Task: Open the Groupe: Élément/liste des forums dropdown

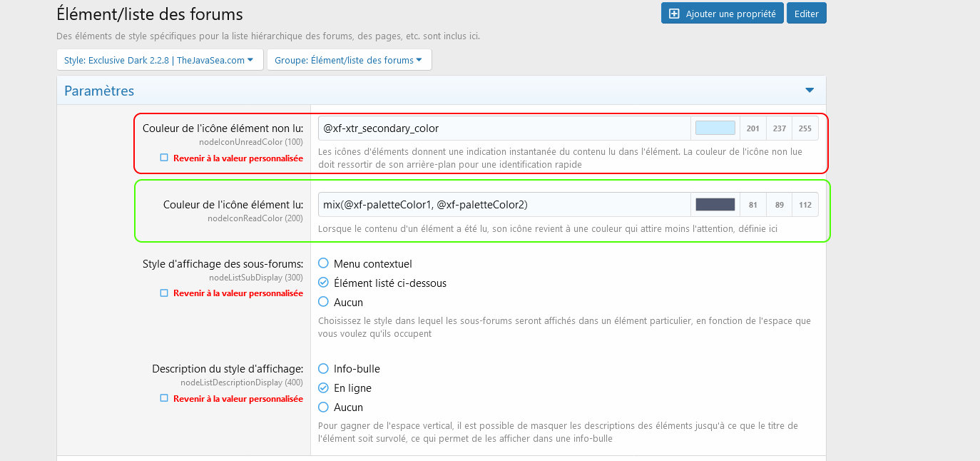Action: tap(349, 61)
